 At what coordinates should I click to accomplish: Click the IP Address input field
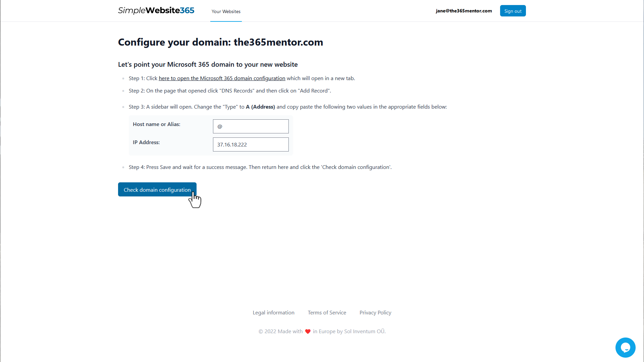[x=251, y=144]
